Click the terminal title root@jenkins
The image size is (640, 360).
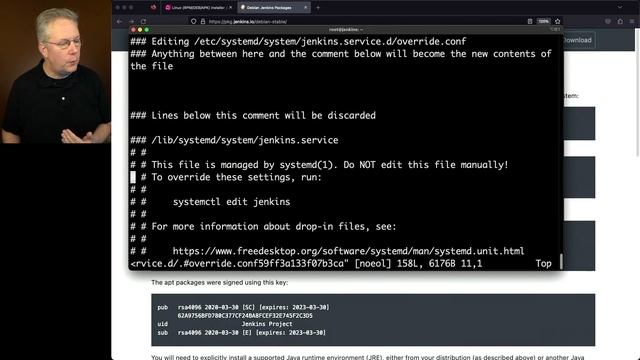pyautogui.click(x=346, y=29)
